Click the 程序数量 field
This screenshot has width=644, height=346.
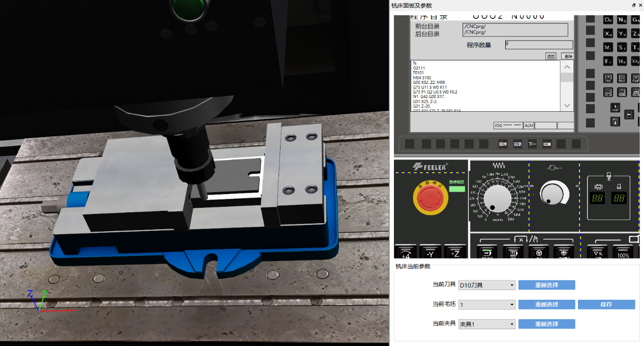[x=539, y=45]
